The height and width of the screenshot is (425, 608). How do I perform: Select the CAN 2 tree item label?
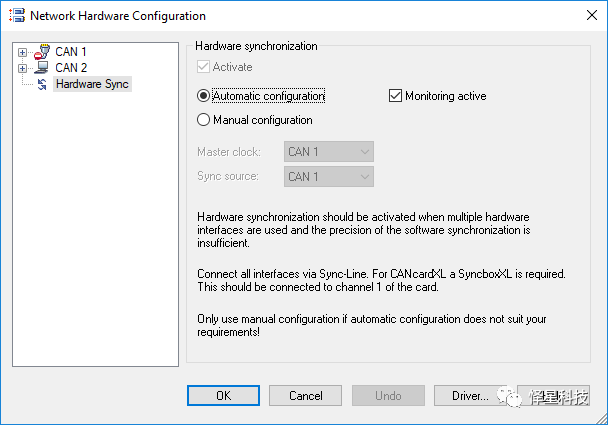[x=71, y=68]
